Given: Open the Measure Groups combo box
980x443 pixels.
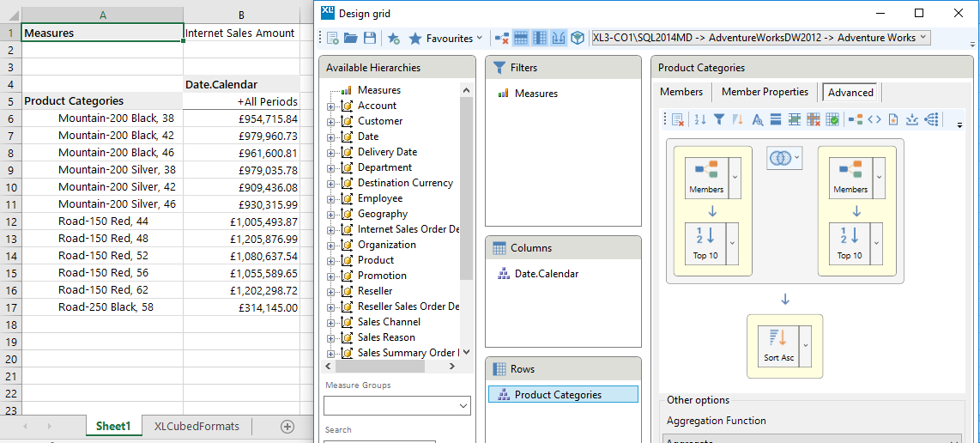Looking at the screenshot, I should (397, 405).
